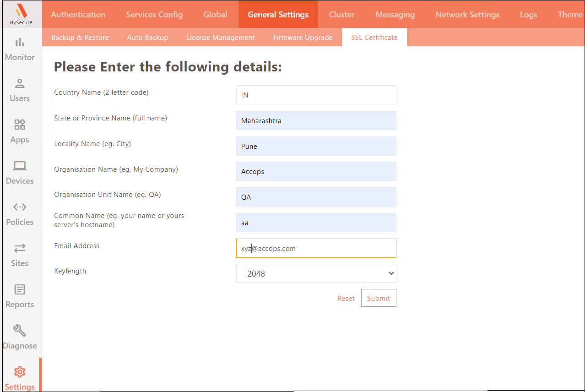The height and width of the screenshot is (392, 585).
Task: Open the Monitor bar chart icon
Action: tap(20, 43)
